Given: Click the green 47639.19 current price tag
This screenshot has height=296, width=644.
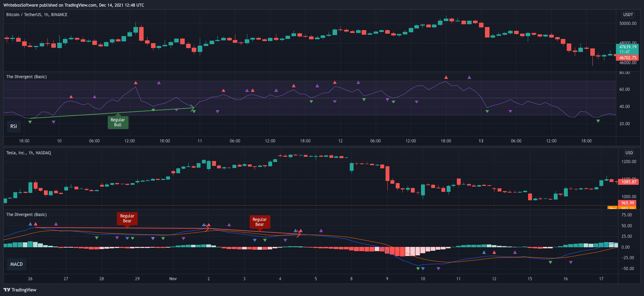Looking at the screenshot, I should 627,49.
